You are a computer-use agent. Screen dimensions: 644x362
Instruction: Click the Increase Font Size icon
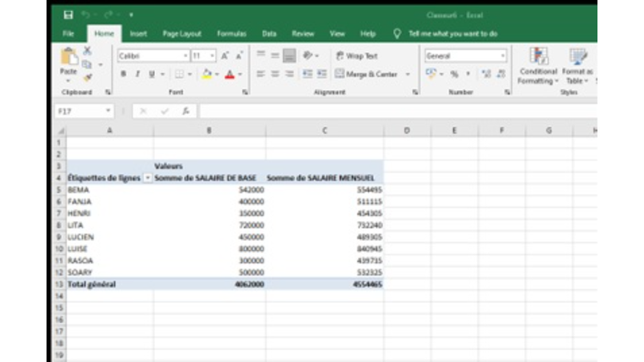[x=225, y=56]
